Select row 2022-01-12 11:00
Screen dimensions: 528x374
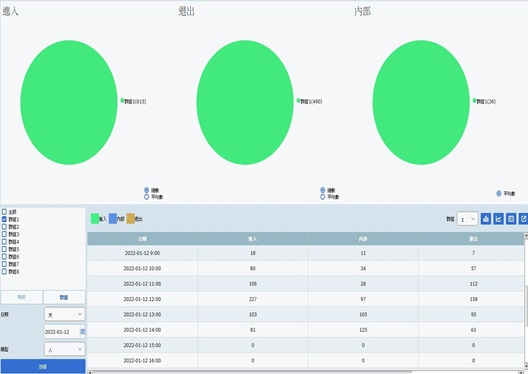tap(305, 284)
